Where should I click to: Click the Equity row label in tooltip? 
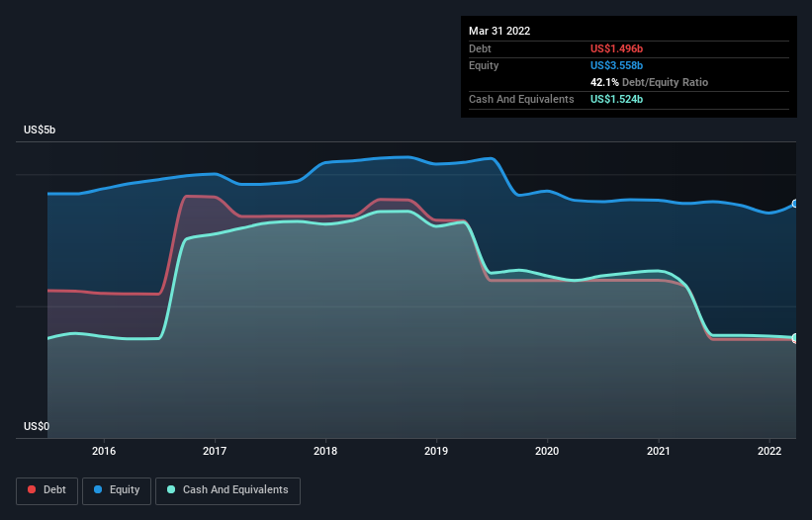pyautogui.click(x=484, y=65)
